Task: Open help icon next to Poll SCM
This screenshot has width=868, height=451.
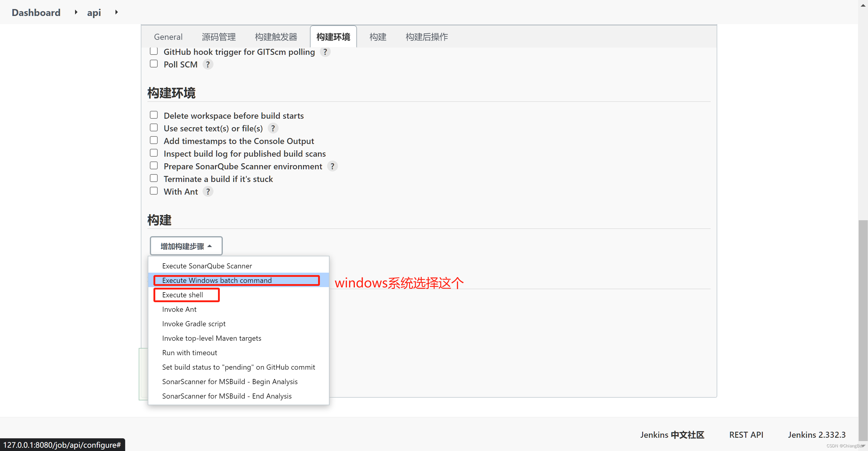Action: pyautogui.click(x=207, y=64)
